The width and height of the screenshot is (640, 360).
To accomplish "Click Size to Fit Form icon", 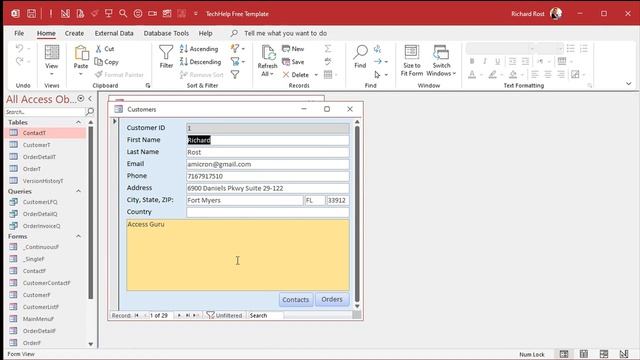I will tap(411, 52).
